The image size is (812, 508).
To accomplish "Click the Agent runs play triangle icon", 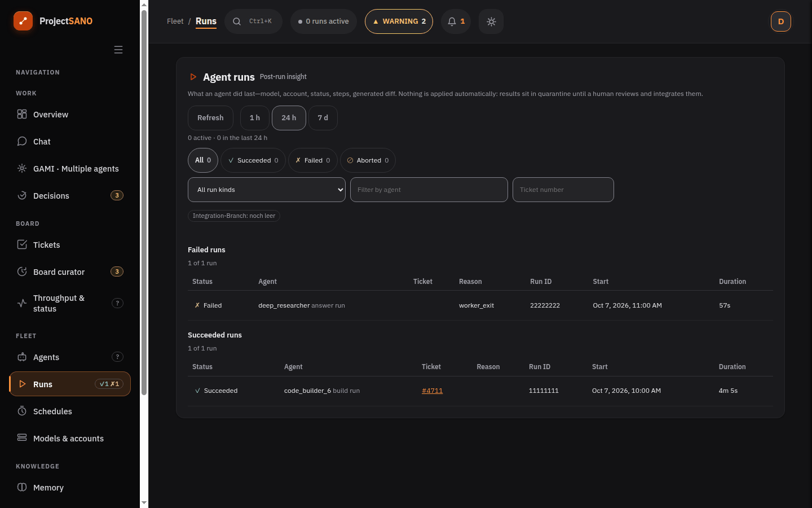I will point(193,77).
